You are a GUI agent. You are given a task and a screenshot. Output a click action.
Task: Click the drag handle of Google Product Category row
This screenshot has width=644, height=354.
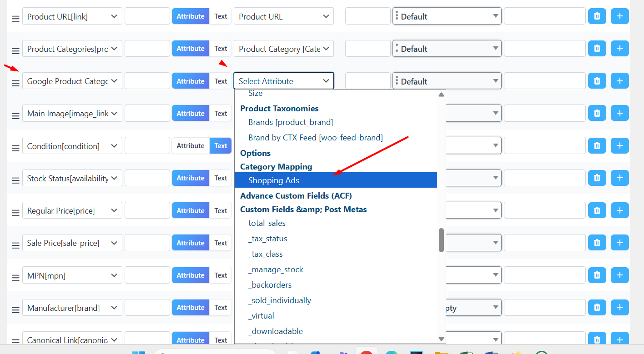(x=15, y=83)
